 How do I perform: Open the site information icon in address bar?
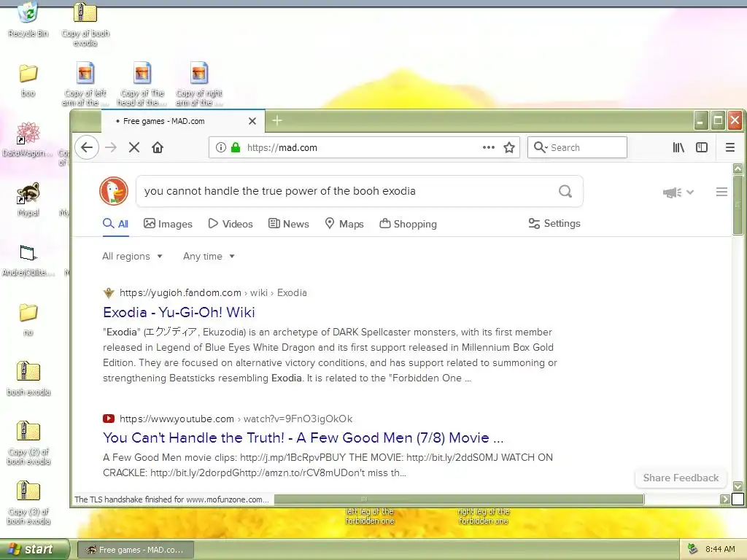(220, 147)
